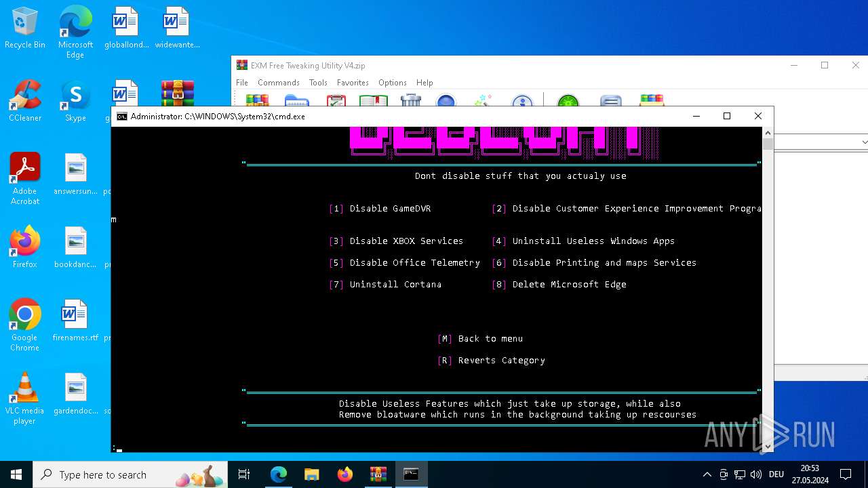Screen dimensions: 868x488
Task: Open network settings tray icon
Action: (x=740, y=474)
